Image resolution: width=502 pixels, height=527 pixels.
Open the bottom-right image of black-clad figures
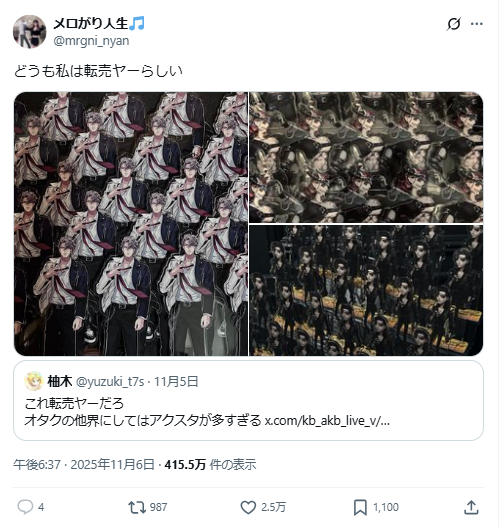tap(366, 290)
